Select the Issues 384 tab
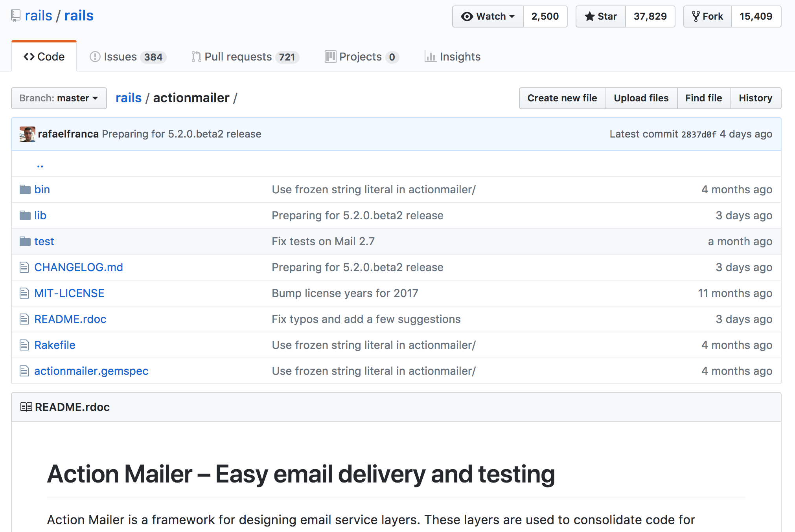795x532 pixels. click(x=127, y=57)
